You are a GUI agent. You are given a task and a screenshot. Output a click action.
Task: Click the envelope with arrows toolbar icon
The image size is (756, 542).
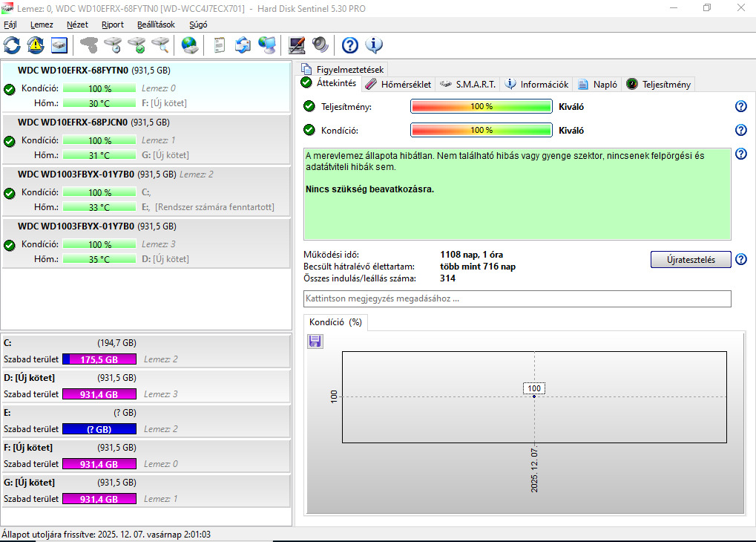click(x=243, y=45)
